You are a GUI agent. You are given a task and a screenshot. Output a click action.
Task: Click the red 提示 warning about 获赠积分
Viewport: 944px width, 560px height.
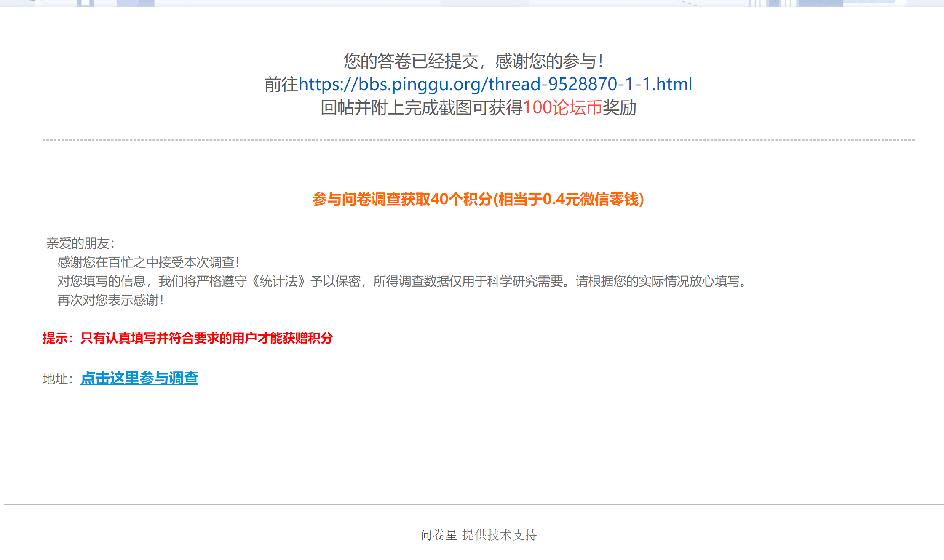188,338
